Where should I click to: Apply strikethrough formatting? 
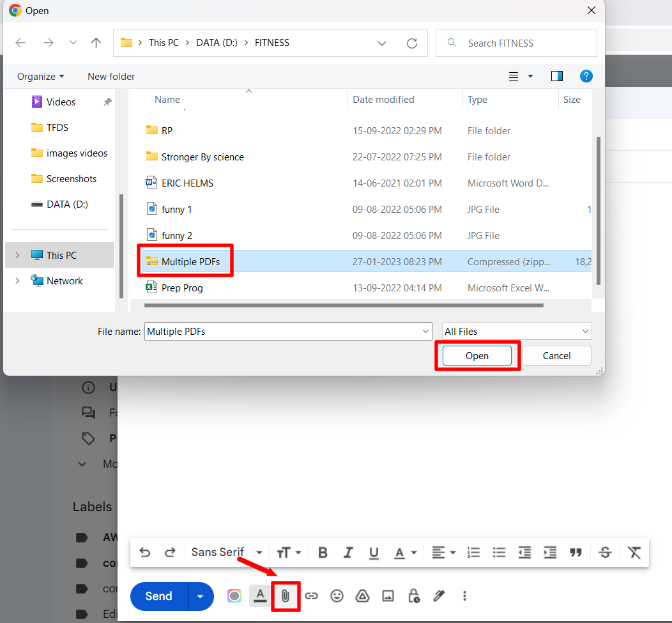tap(605, 553)
